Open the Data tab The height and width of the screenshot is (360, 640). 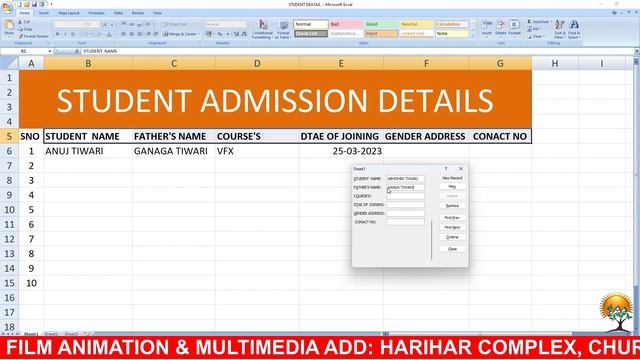click(x=118, y=13)
